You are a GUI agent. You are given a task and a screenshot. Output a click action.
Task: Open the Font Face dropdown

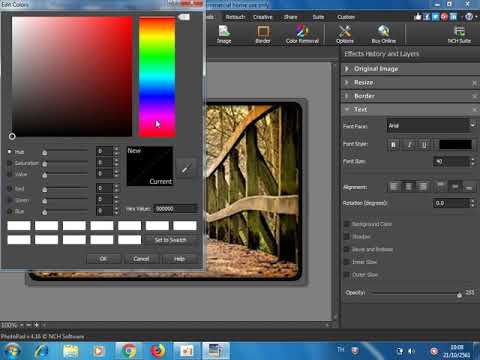coord(432,126)
